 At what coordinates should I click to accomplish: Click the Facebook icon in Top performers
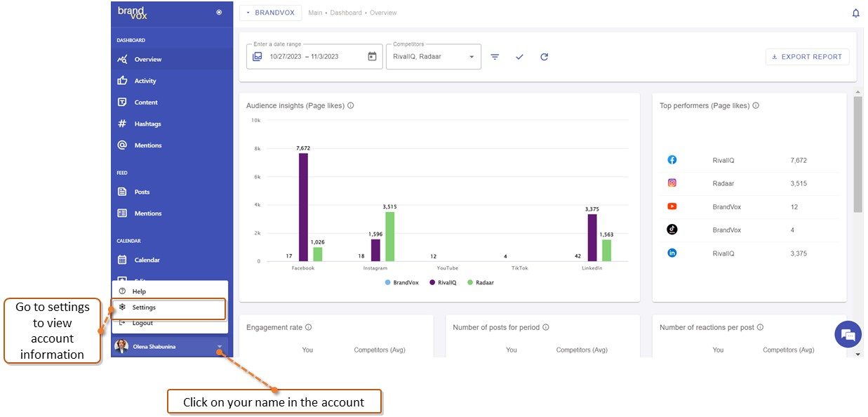672,160
